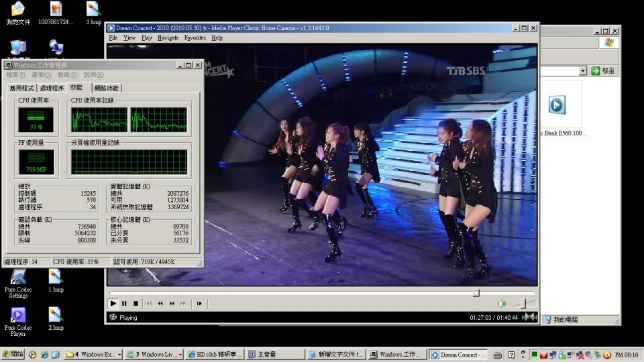Viewport: 644px width, 362px height.
Task: Click the frame step button
Action: (199, 304)
